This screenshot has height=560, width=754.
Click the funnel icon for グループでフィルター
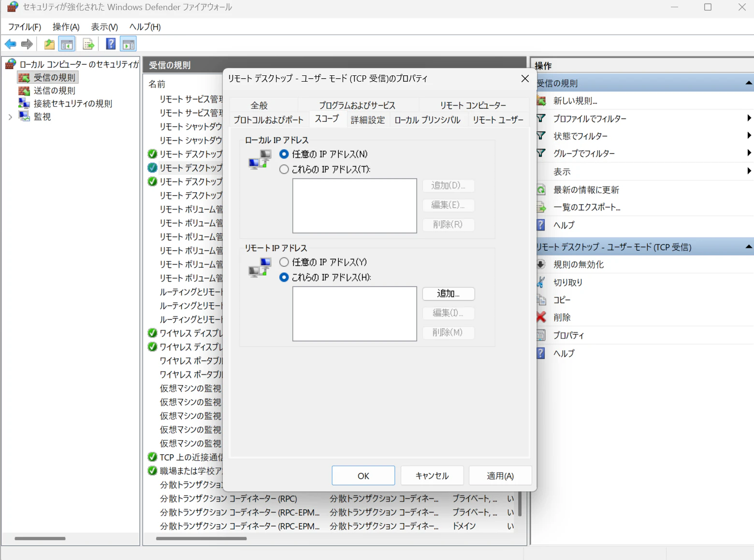point(541,153)
